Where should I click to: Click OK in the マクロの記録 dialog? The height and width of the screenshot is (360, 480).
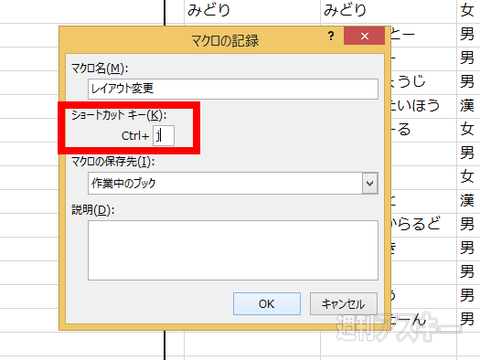pos(267,304)
